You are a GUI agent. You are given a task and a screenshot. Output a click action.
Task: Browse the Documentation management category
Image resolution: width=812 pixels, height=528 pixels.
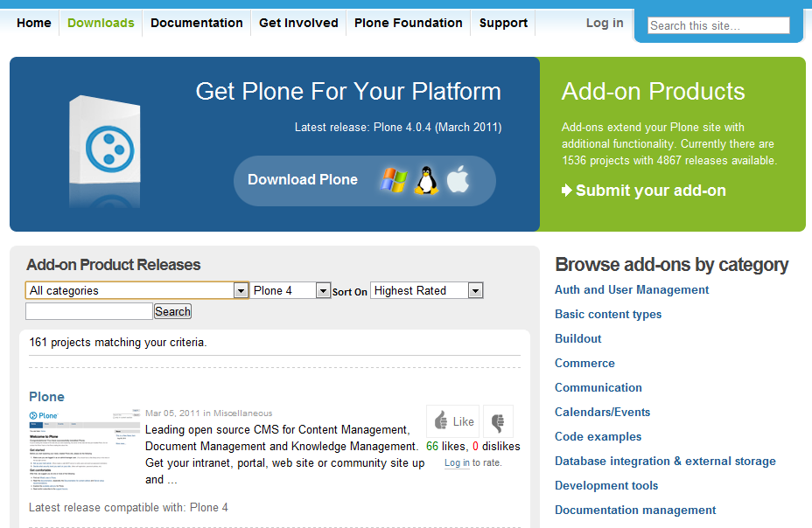tap(635, 510)
